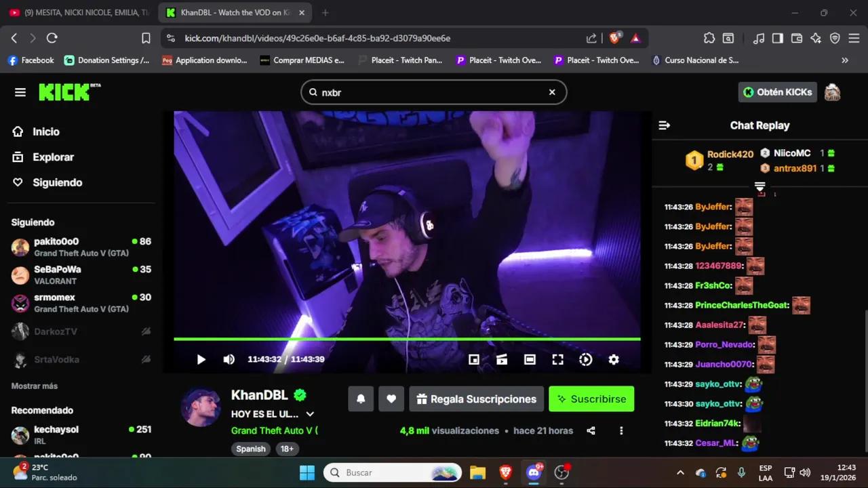Open Siguiendo in sidebar
Screen dimensions: 868x488
point(47,182)
